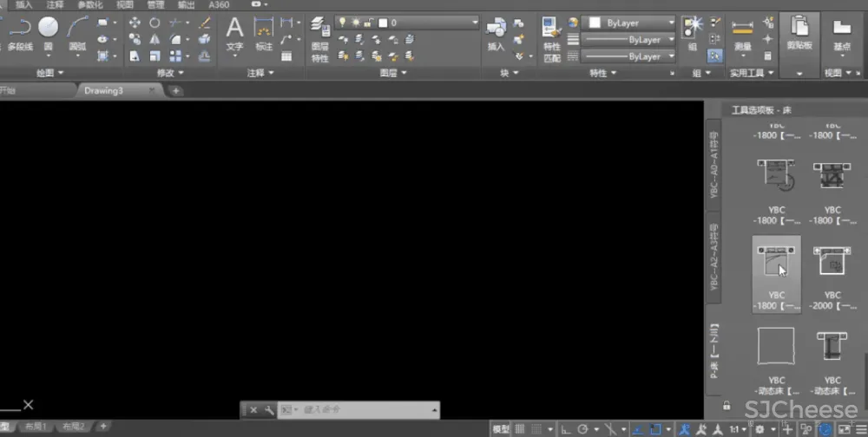Screen dimensions: 868x437
Task: Toggle polar tracking in status bar
Action: [583, 429]
